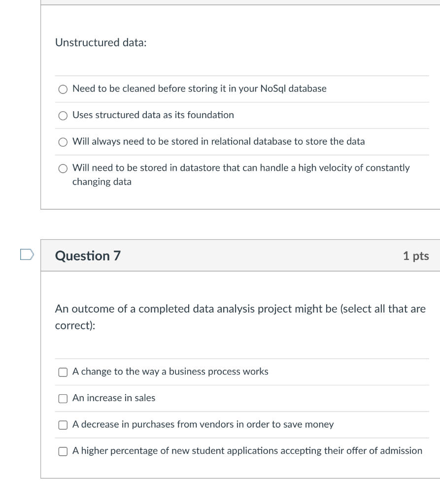
Task: Select the relational database answer option
Action: [63, 142]
